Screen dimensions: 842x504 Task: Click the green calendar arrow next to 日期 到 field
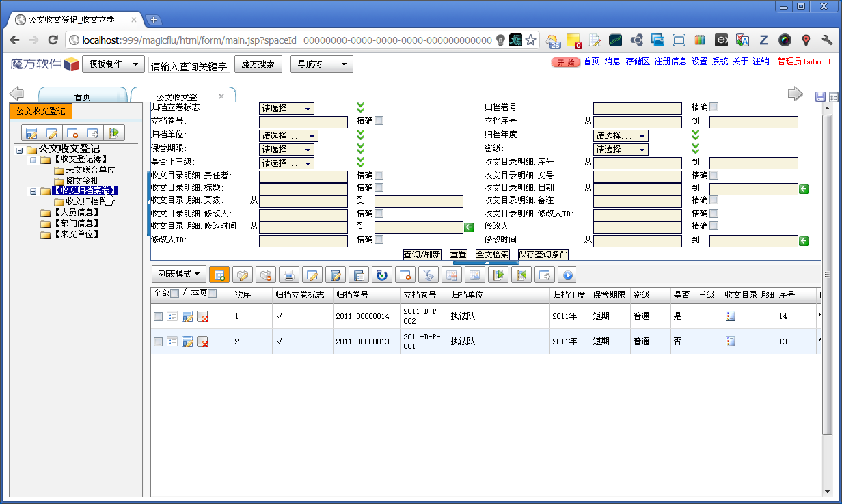click(804, 188)
